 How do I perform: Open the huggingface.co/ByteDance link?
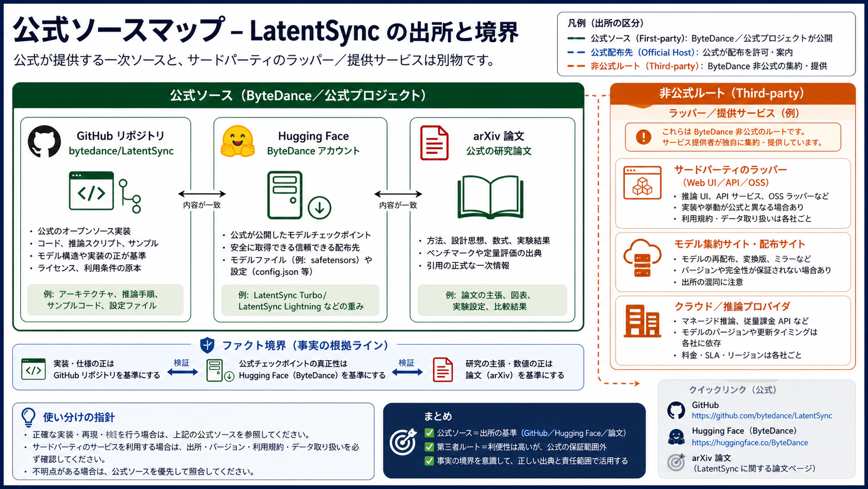[x=750, y=443]
